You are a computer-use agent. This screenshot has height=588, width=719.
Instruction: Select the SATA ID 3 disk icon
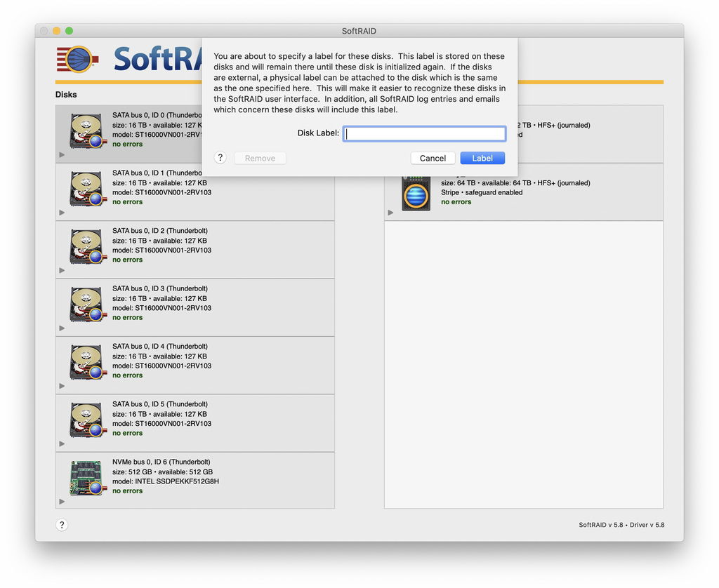point(86,305)
